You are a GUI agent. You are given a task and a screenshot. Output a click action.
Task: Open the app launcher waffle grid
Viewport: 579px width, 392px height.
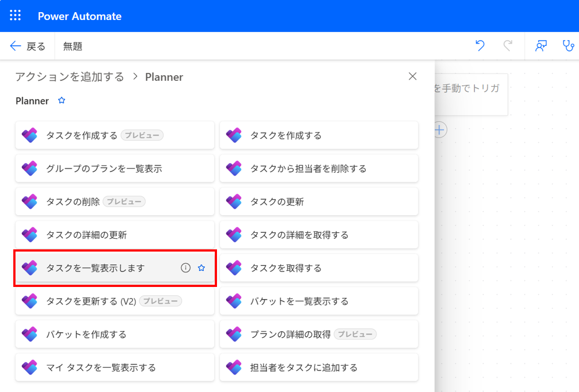coord(15,15)
